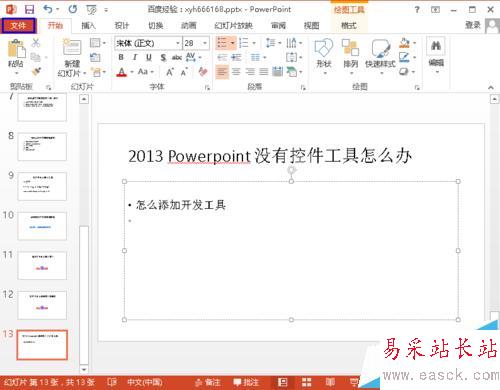Select justify text alignment
Screen dimensions: 500x390
pyautogui.click(x=264, y=71)
